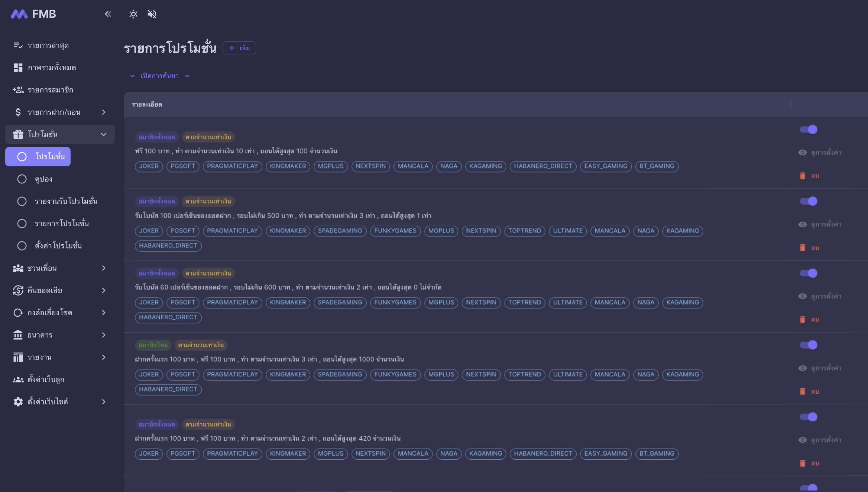The image size is (868, 492).
Task: Toggle off the third promotion switch
Action: [x=808, y=273]
